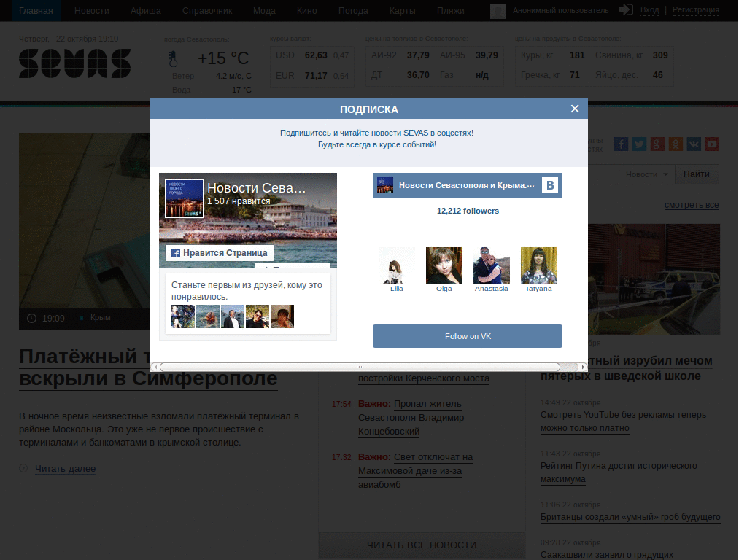Open the Новости menu item

(x=91, y=10)
